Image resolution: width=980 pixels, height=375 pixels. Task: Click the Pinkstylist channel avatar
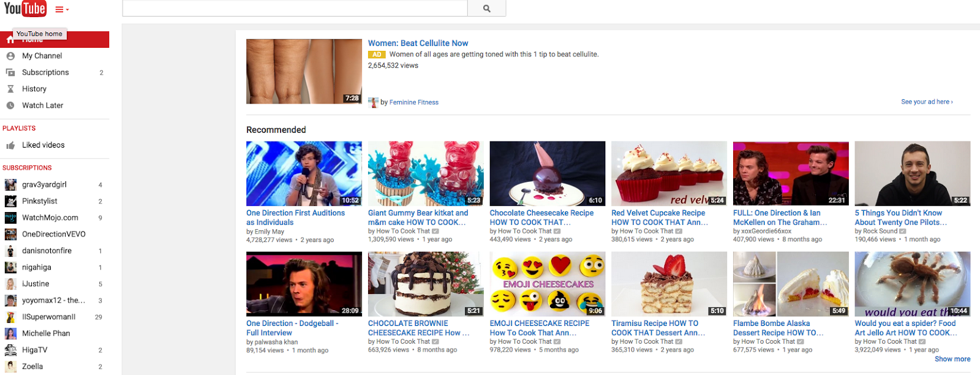[10, 201]
